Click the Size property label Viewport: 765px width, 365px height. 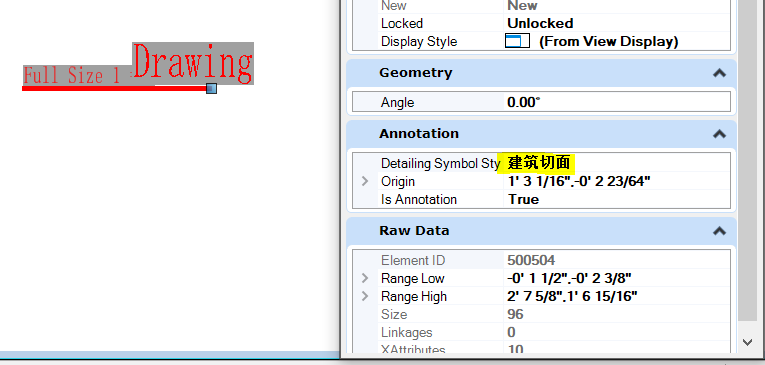(x=394, y=315)
